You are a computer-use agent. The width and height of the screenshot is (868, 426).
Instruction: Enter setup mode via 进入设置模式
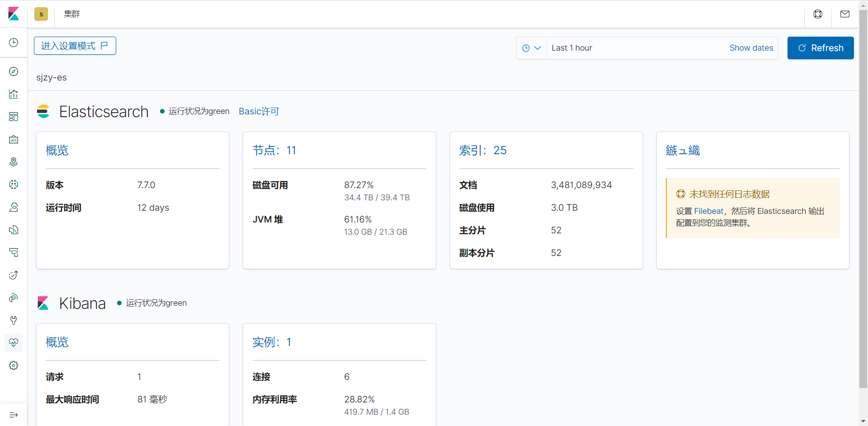(75, 45)
